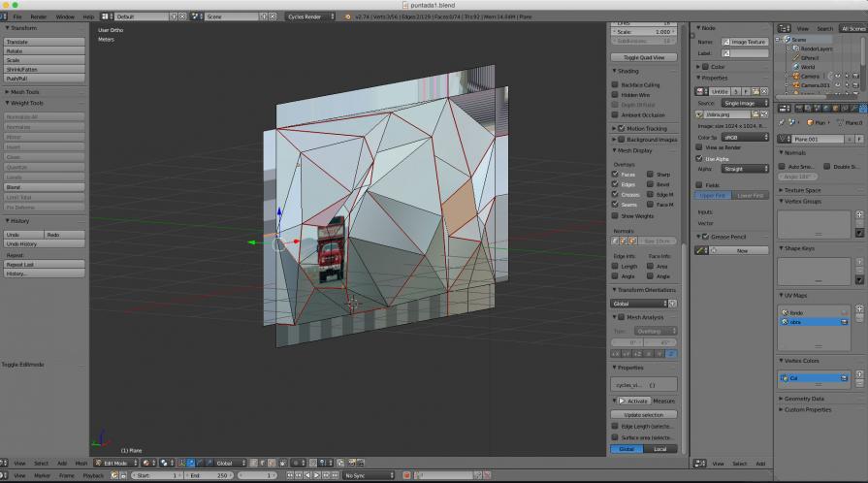
Task: Open the Source Single Image dropdown
Action: click(745, 103)
